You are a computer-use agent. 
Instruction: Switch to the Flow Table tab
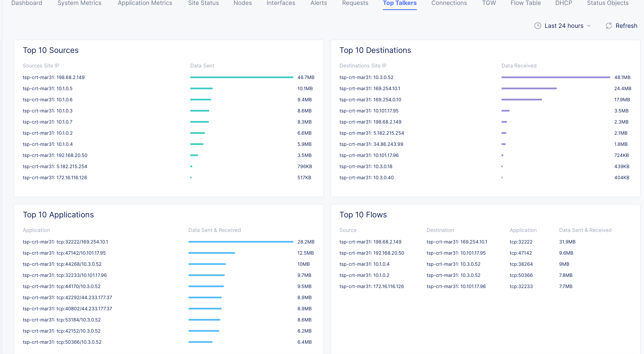point(526,3)
